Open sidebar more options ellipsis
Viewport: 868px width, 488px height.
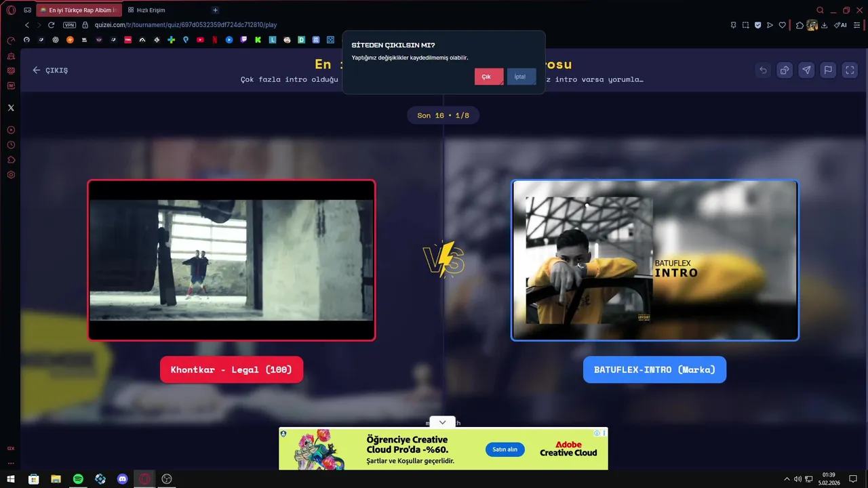(11, 463)
